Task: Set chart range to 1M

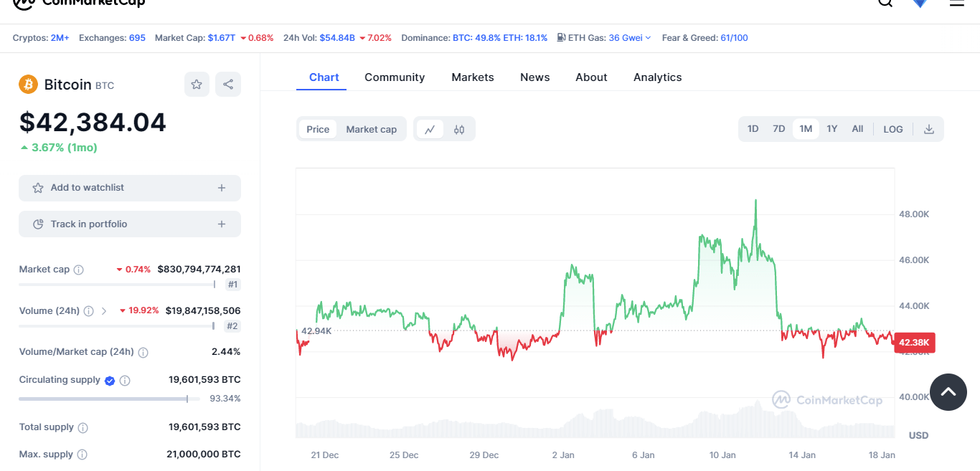Action: 806,129
